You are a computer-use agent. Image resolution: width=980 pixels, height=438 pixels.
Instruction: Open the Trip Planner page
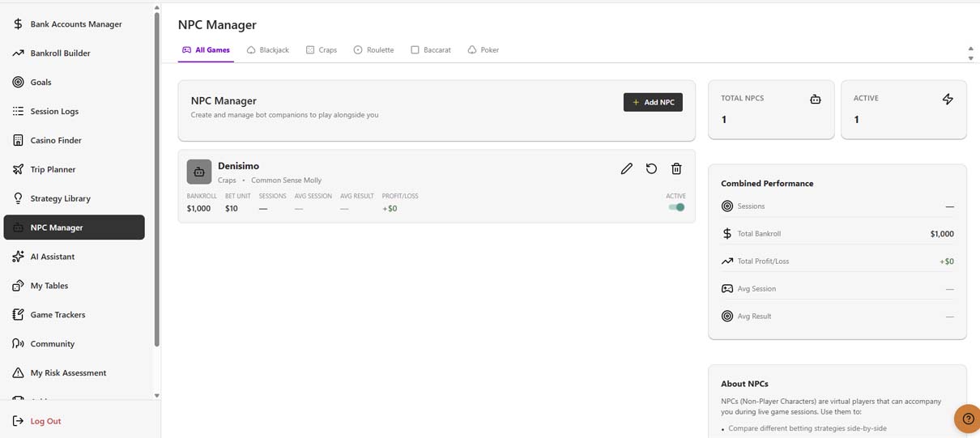tap(53, 169)
